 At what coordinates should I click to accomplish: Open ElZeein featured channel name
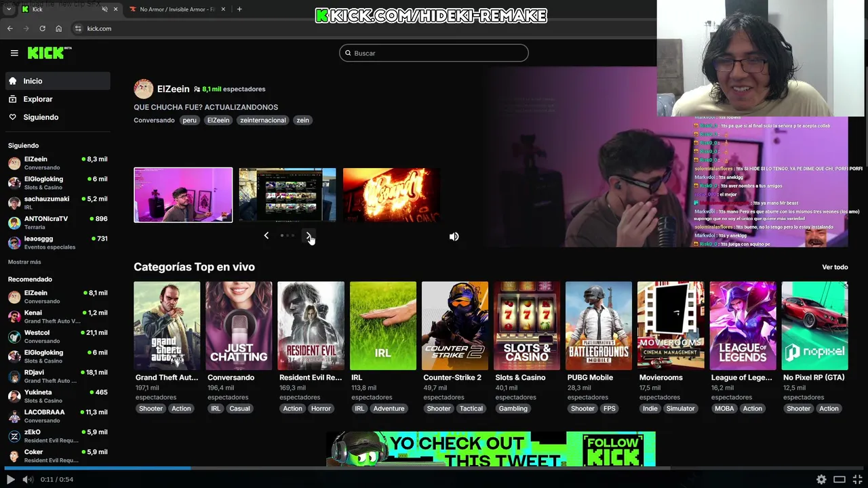click(173, 89)
